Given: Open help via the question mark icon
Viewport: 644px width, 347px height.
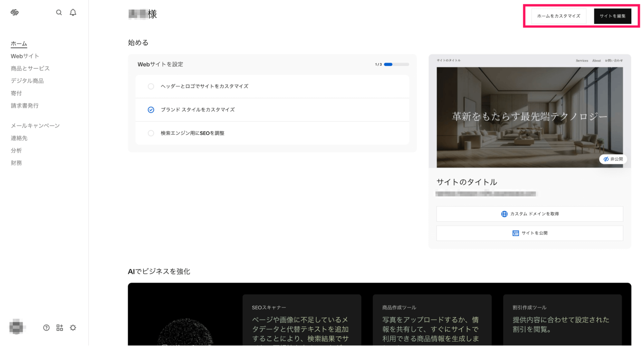Looking at the screenshot, I should (x=46, y=327).
